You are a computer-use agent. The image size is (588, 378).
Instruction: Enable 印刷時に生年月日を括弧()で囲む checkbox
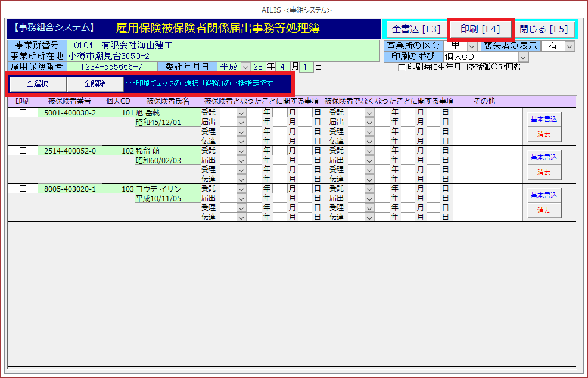(x=402, y=67)
